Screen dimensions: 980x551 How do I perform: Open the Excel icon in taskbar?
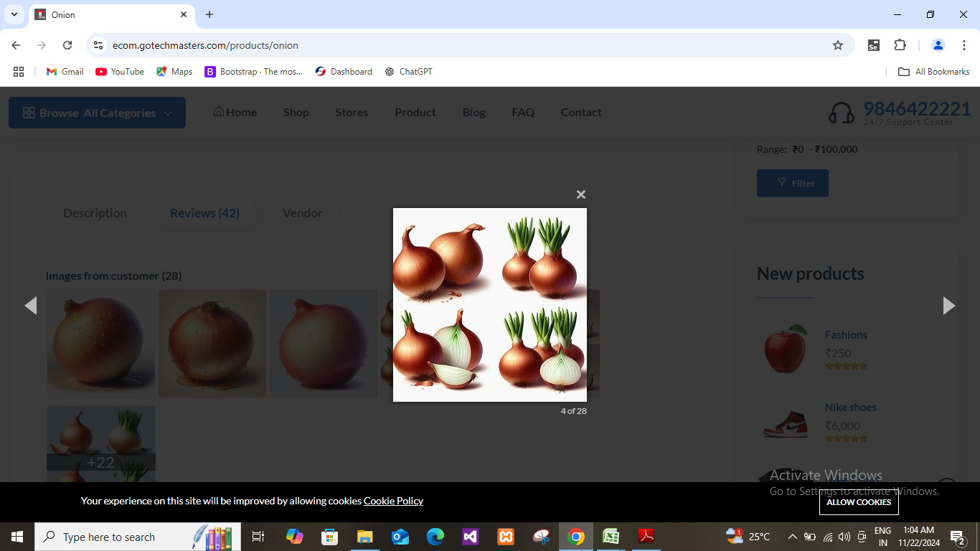pos(611,537)
